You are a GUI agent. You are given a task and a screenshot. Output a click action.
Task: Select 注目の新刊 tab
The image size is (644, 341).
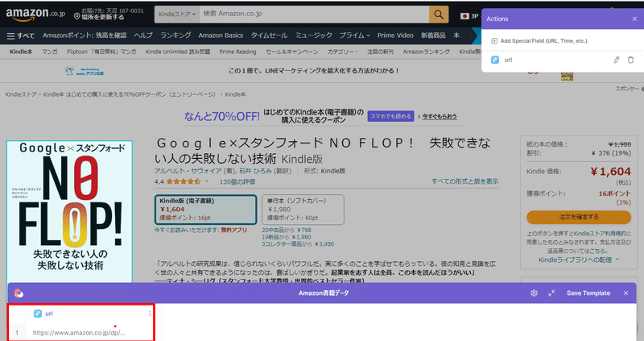(x=380, y=52)
